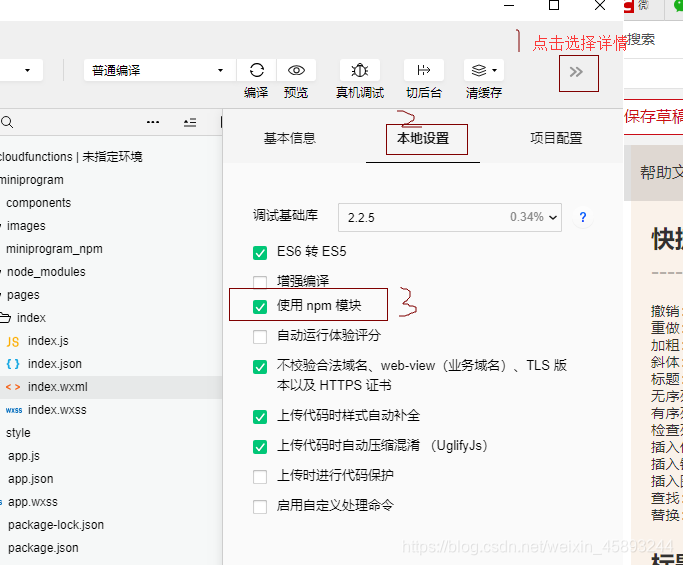
Task: Enable 启用自定义处理命令 checkbox
Action: (260, 507)
